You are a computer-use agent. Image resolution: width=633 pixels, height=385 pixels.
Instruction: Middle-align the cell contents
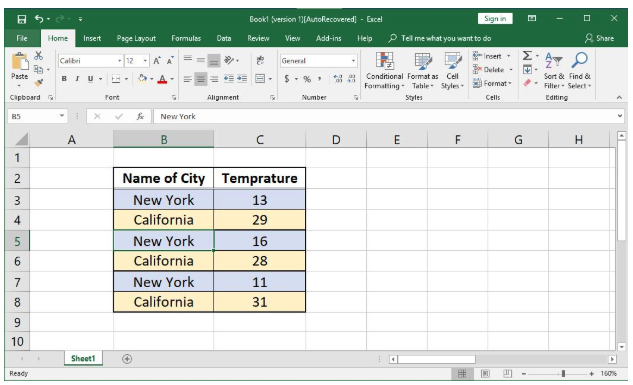coord(201,60)
